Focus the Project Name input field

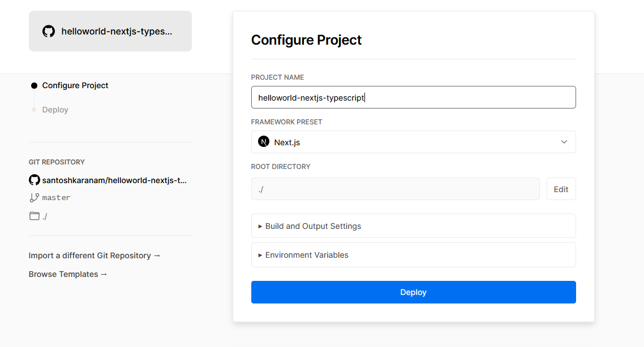click(x=413, y=97)
